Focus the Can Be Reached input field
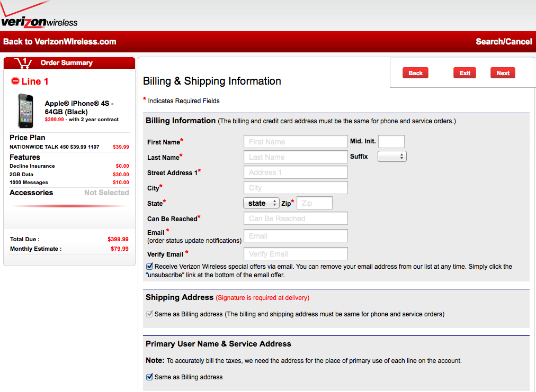Viewport: 536px width, 392px height. click(x=296, y=218)
